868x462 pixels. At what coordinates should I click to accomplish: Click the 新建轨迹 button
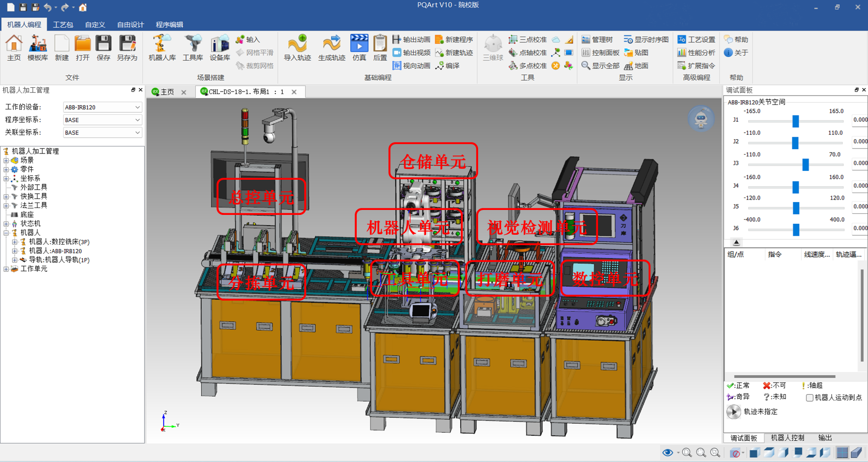[x=454, y=53]
